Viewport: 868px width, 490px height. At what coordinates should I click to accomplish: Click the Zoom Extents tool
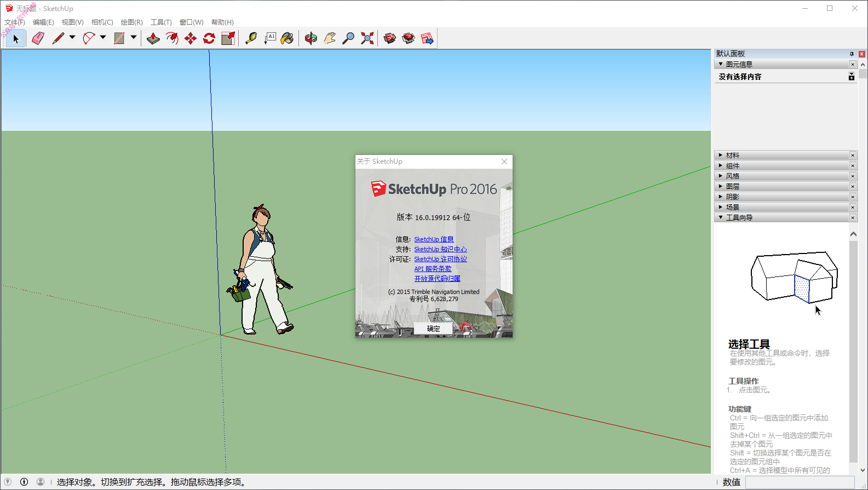(367, 38)
